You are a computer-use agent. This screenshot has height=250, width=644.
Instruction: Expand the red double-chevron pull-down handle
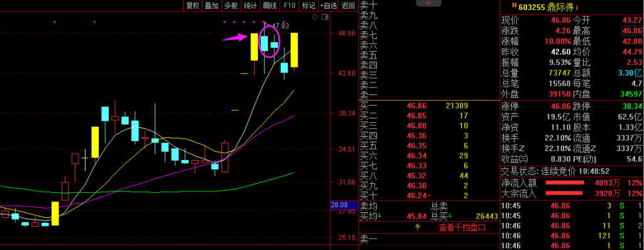pyautogui.click(x=428, y=3)
